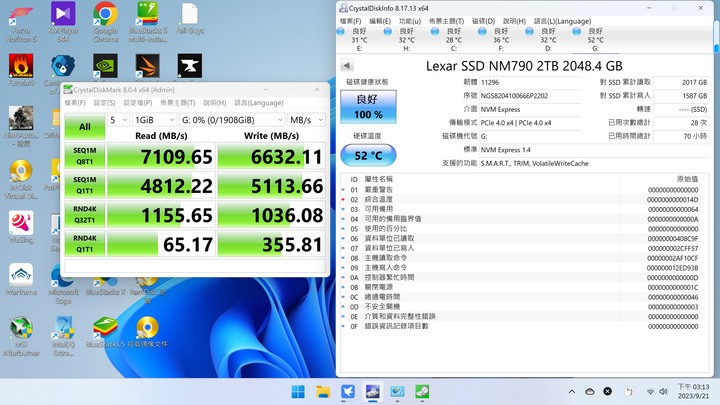This screenshot has height=405, width=720.
Task: Launch Warframe from the desktop
Action: point(21,279)
